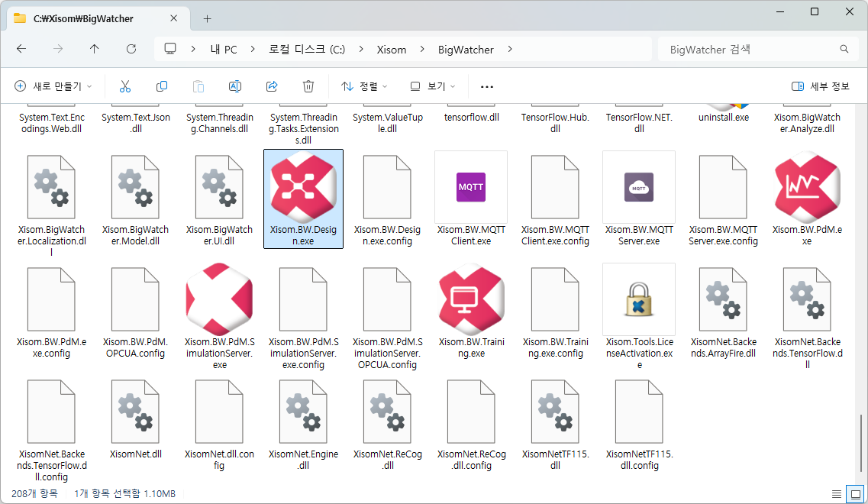Add a new tab with plus button
The image size is (868, 504).
tap(207, 18)
